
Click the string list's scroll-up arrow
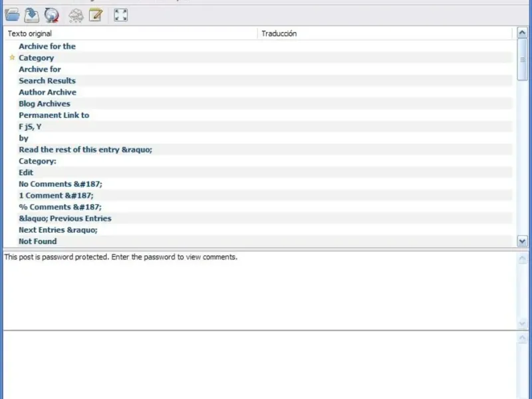(522, 33)
